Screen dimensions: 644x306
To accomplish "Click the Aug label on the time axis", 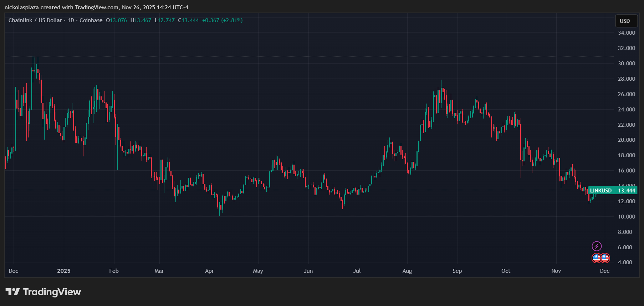I will click(x=407, y=271).
